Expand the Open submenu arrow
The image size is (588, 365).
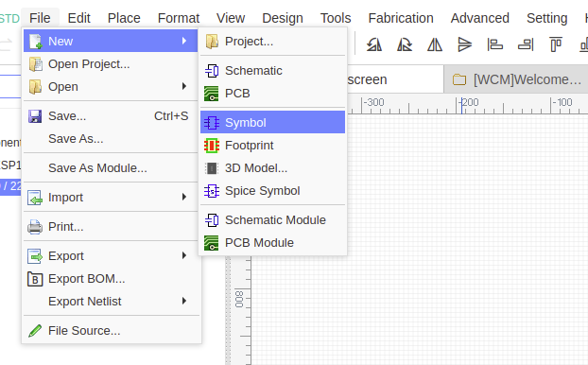click(183, 86)
